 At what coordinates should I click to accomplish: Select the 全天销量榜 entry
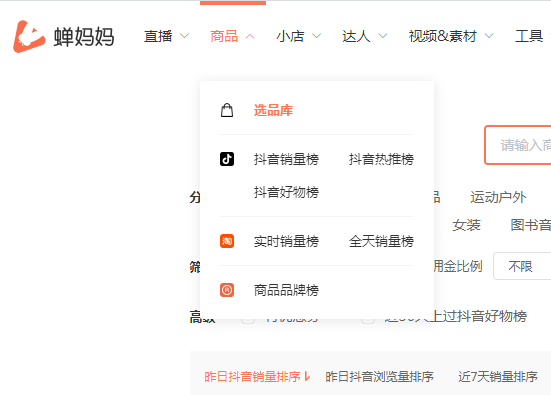tap(381, 241)
